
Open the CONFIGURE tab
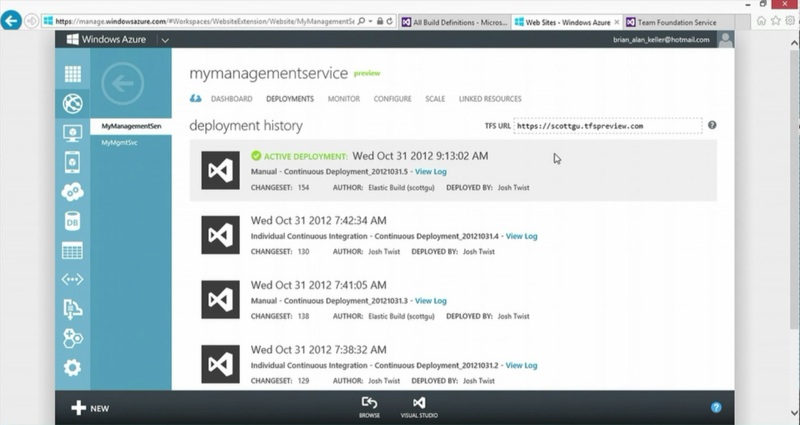pos(392,98)
